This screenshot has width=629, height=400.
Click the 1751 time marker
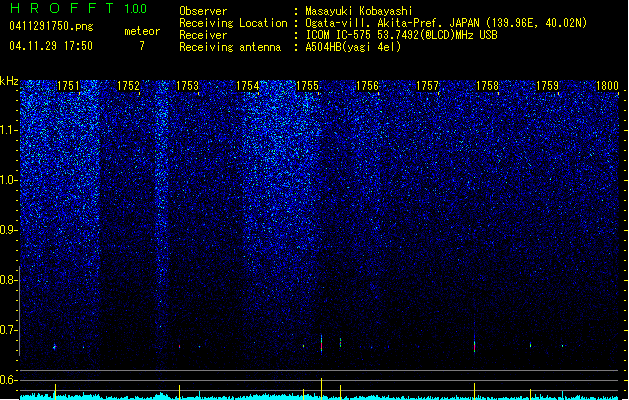click(69, 86)
